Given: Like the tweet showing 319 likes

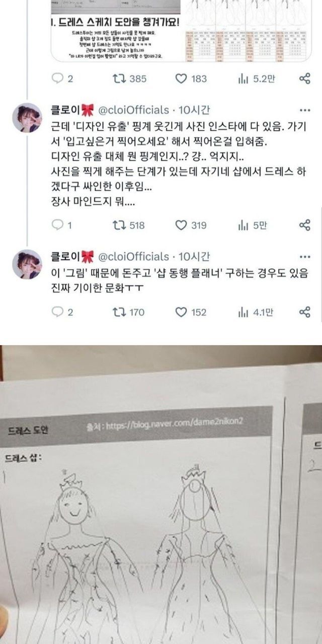Looking at the screenshot, I should [191, 225].
